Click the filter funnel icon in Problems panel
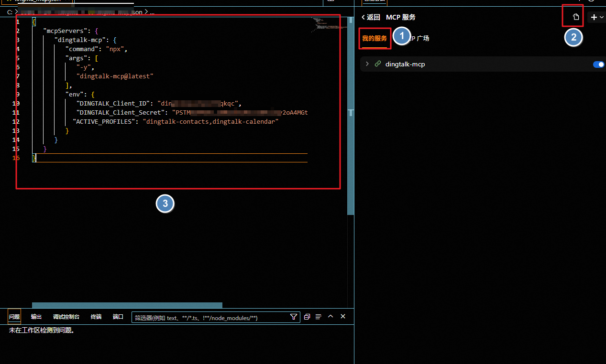Image resolution: width=606 pixels, height=364 pixels. click(x=294, y=317)
